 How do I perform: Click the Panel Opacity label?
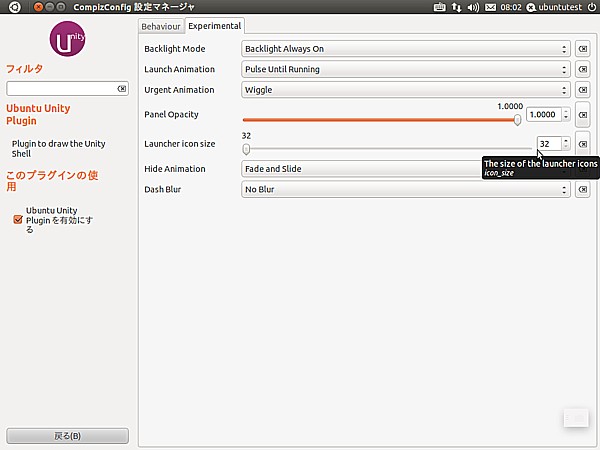(171, 114)
